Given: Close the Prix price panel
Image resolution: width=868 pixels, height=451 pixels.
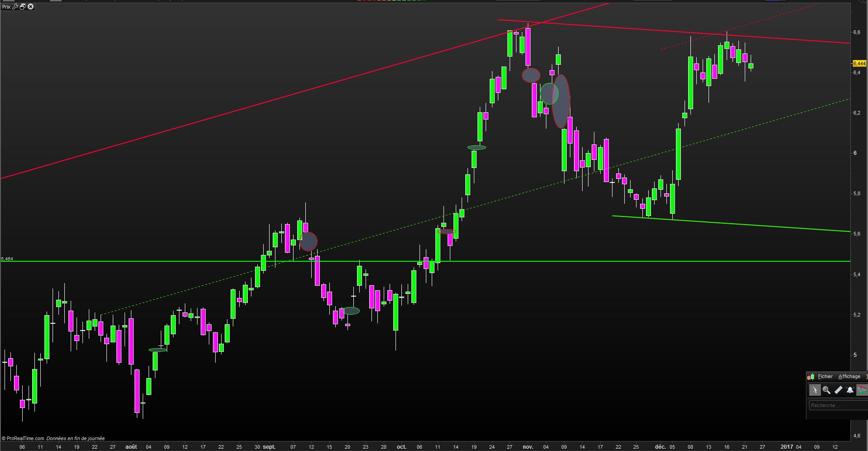Looking at the screenshot, I should click(31, 7).
